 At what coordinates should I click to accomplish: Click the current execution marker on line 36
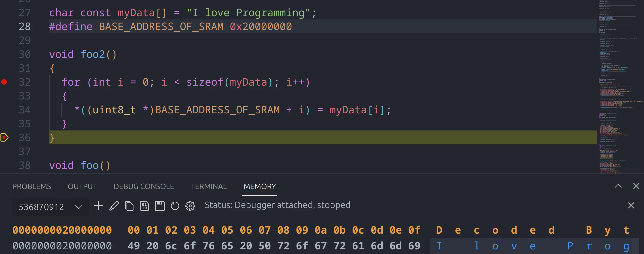pos(4,137)
